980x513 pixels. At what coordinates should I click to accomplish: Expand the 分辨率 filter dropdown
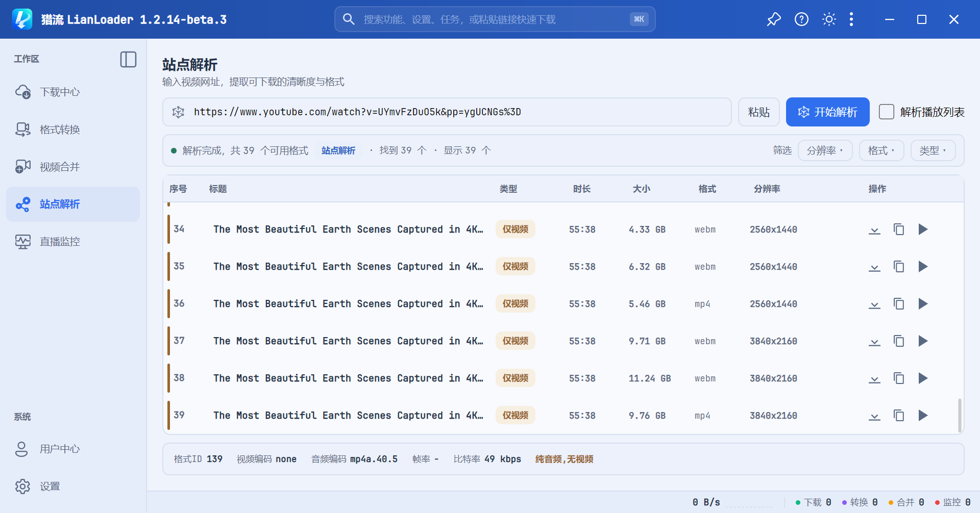[x=825, y=150]
